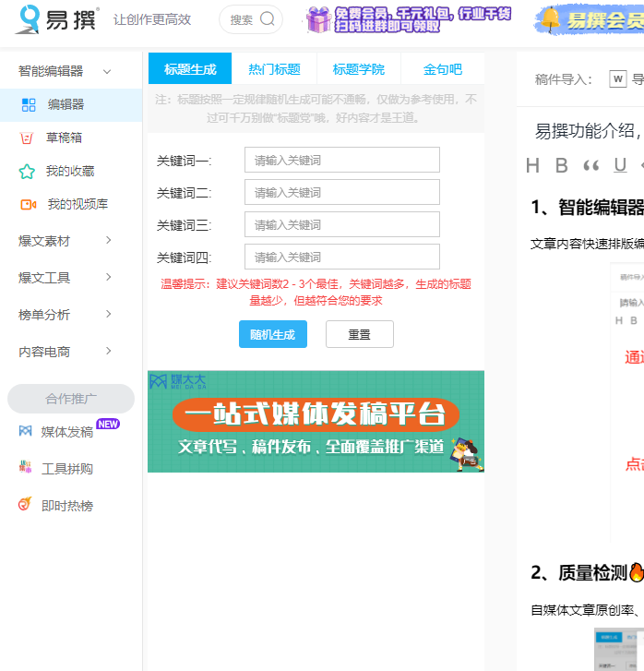The width and height of the screenshot is (644, 671).
Task: Expand the 榜单分析 menu
Action: [109, 315]
